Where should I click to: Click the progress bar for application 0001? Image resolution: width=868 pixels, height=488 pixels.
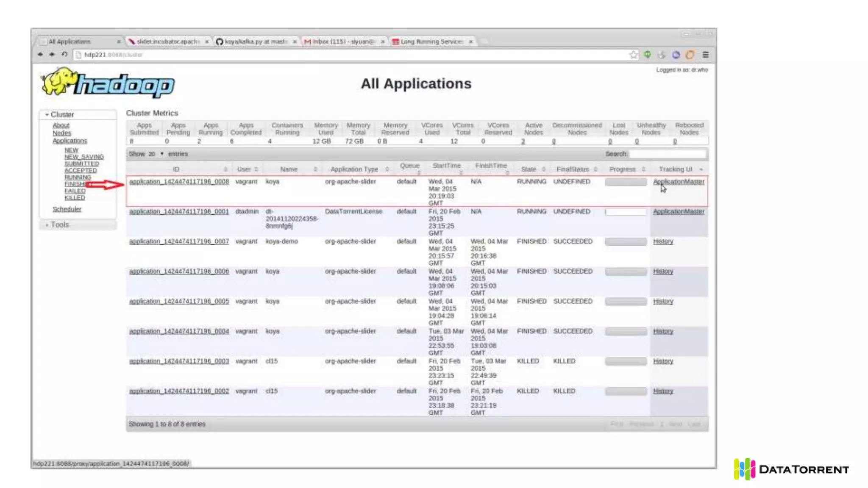pyautogui.click(x=626, y=212)
